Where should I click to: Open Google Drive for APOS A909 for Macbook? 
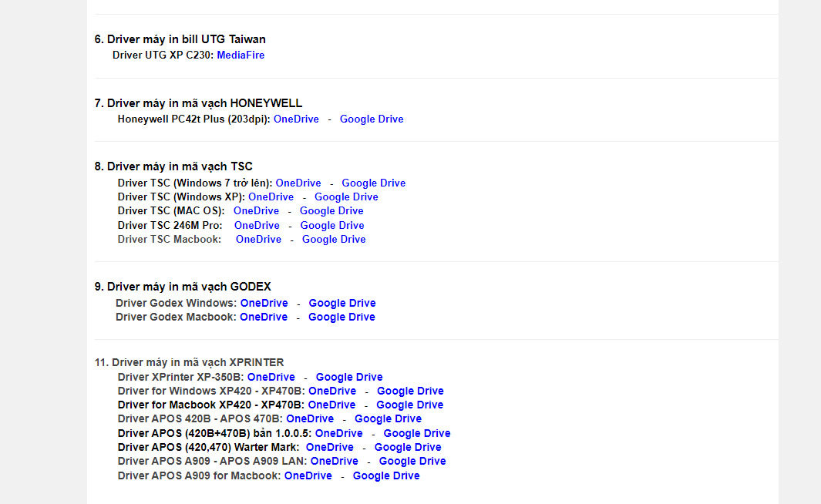coord(386,475)
